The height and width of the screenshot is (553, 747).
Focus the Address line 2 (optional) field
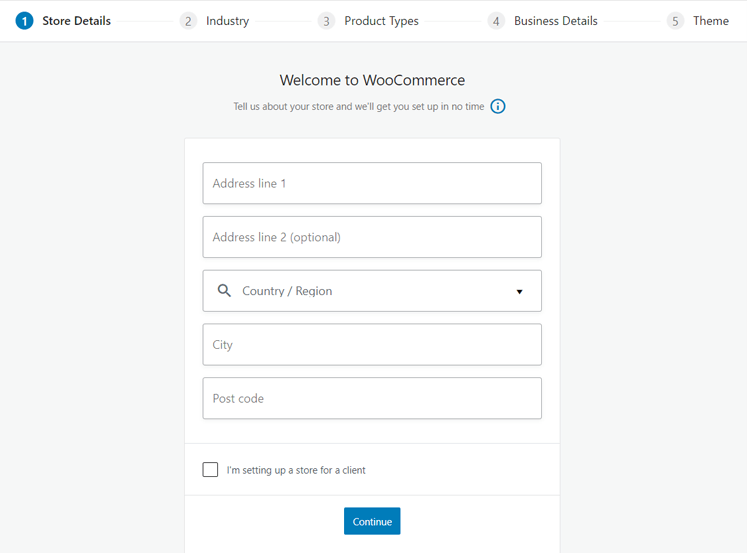[372, 237]
